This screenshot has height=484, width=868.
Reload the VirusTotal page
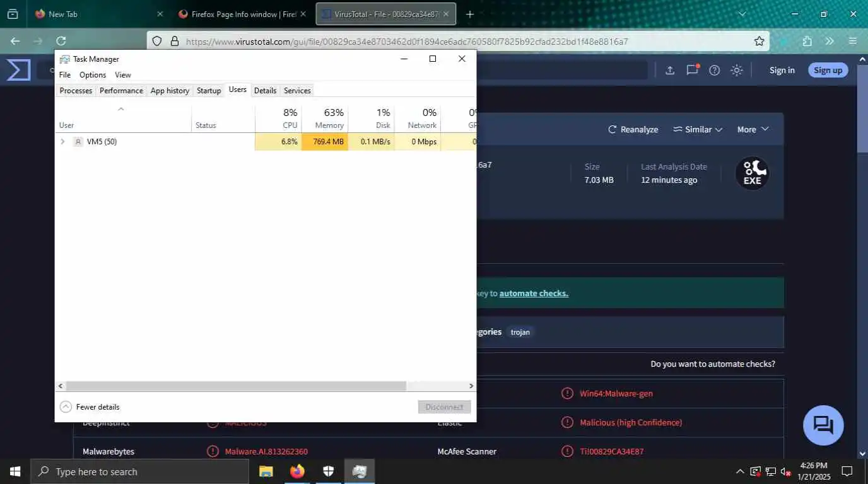coord(61,41)
